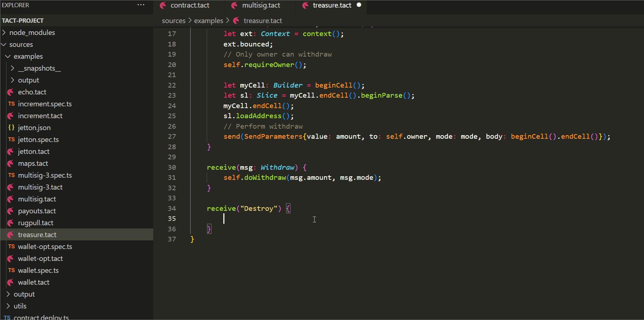The width and height of the screenshot is (644, 320).
Task: Click ext.bounced statement on line 18
Action: (248, 44)
